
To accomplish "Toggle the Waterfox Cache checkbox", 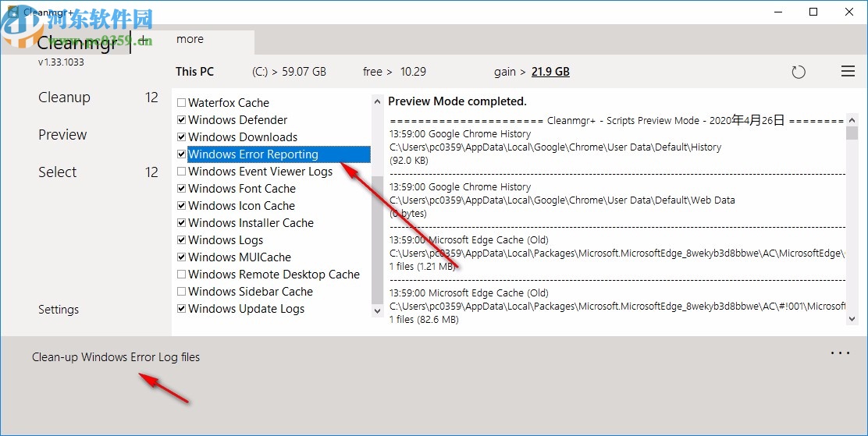I will pyautogui.click(x=182, y=103).
